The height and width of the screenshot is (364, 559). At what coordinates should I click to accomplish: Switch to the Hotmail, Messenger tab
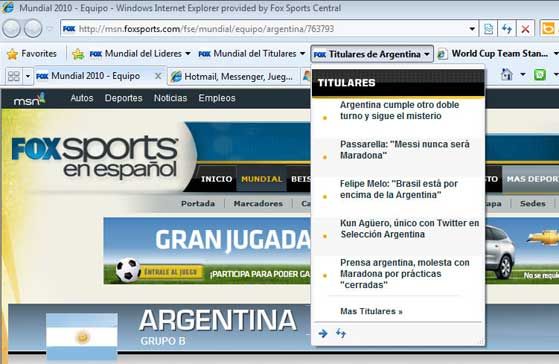234,76
